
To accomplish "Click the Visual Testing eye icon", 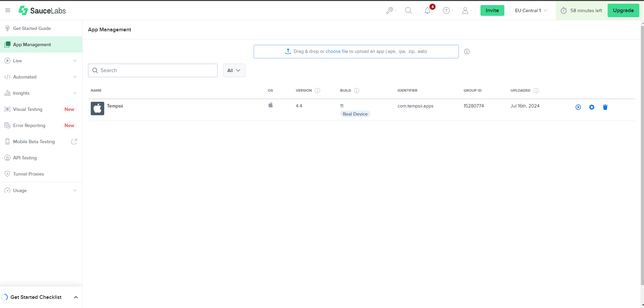I will [x=7, y=109].
